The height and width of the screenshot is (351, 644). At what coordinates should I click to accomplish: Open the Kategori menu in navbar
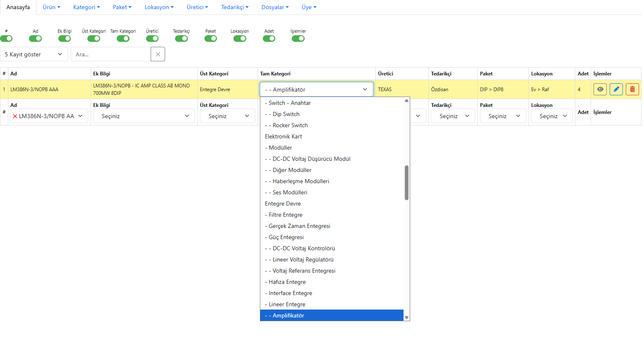point(87,7)
